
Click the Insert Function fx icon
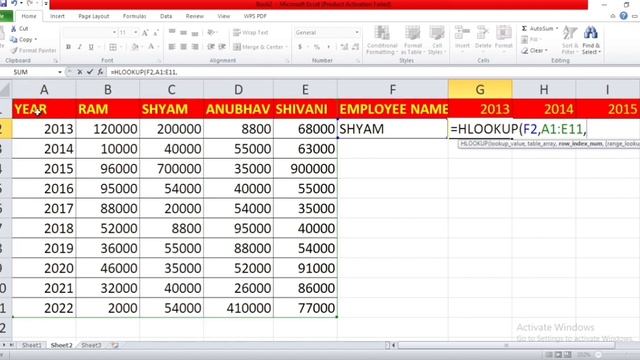(100, 72)
